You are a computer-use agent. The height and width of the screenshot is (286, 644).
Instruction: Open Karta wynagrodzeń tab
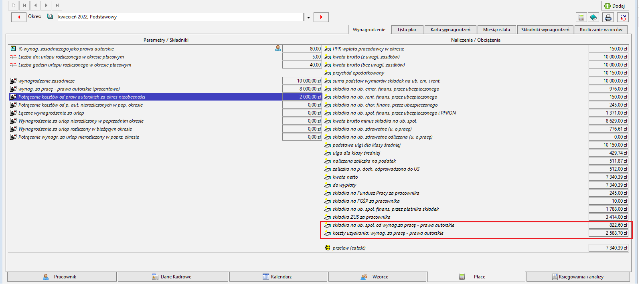(x=450, y=30)
